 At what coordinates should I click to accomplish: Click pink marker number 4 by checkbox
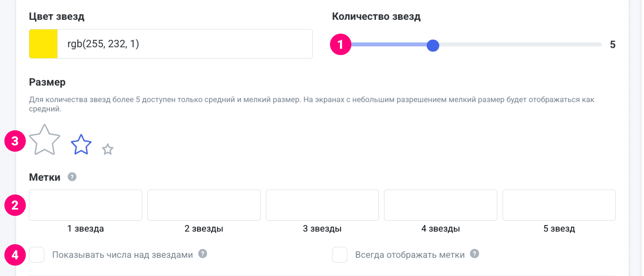[x=15, y=255]
